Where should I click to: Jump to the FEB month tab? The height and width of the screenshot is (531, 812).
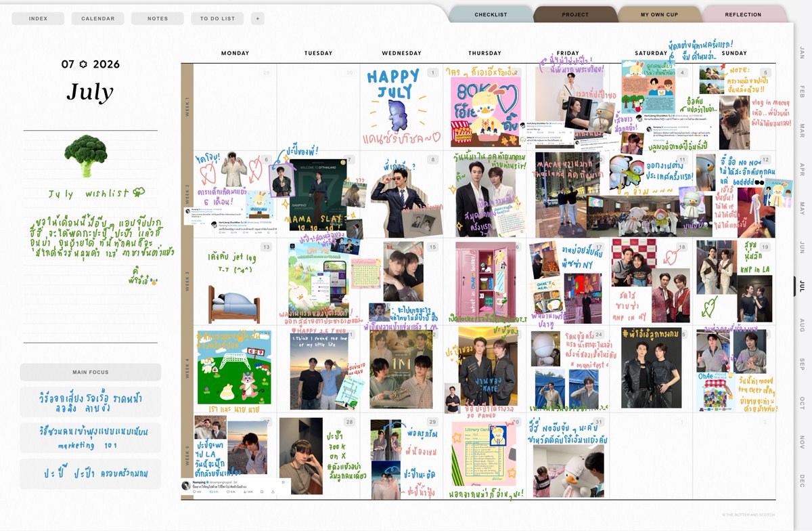(x=803, y=91)
